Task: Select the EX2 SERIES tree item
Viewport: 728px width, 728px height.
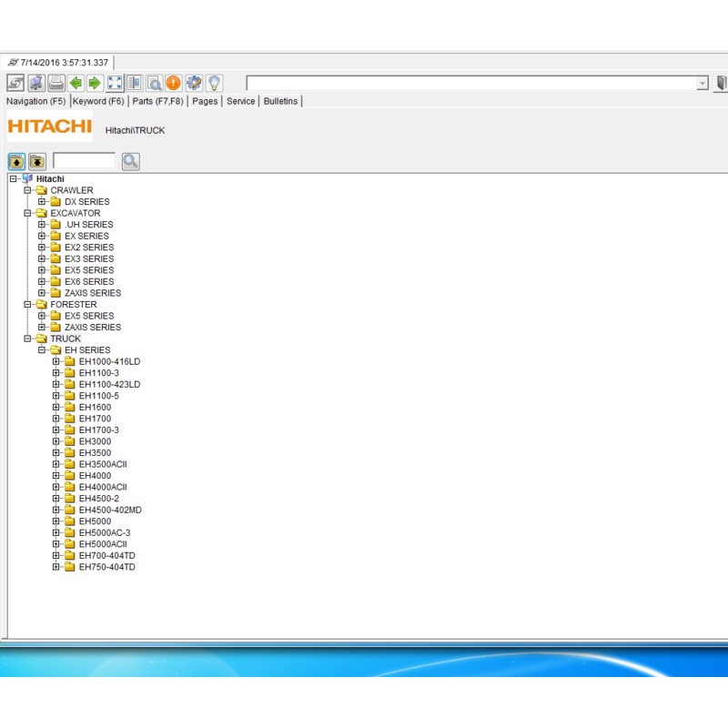Action: click(89, 248)
